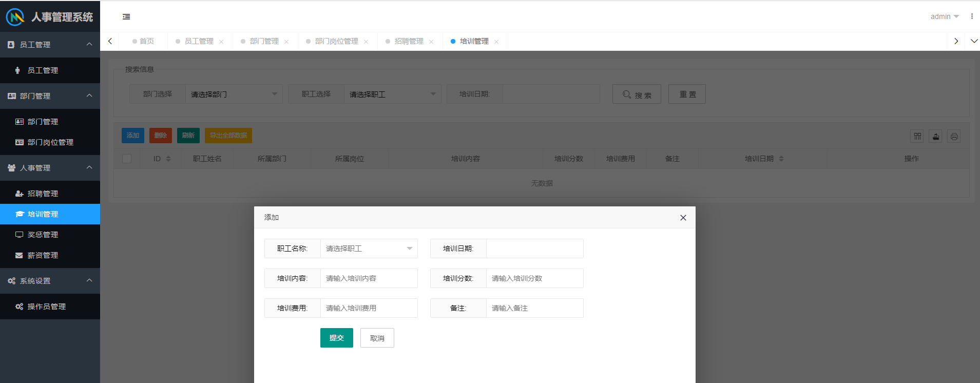Screen dimensions: 980x383
Task: Close the 招聘管理 tab
Action: coord(431,42)
